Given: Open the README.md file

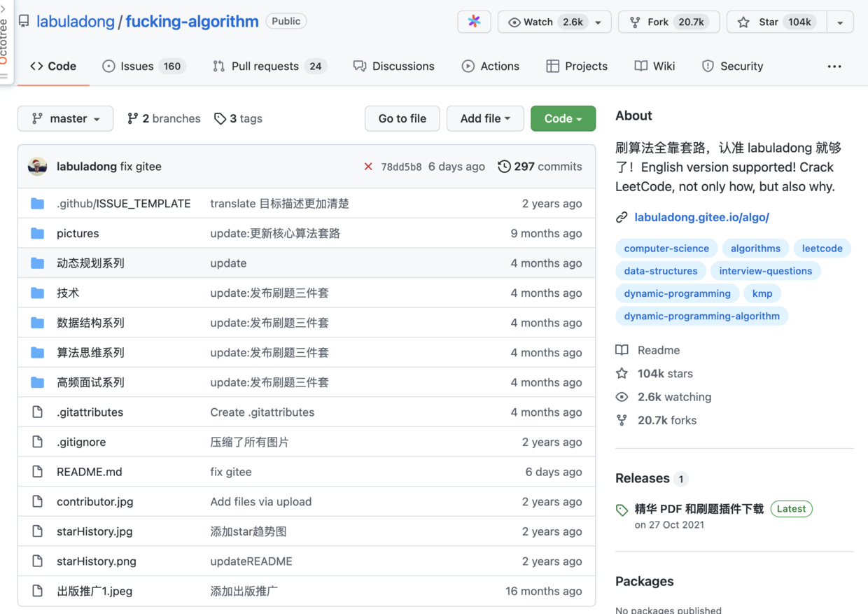Looking at the screenshot, I should (x=90, y=472).
